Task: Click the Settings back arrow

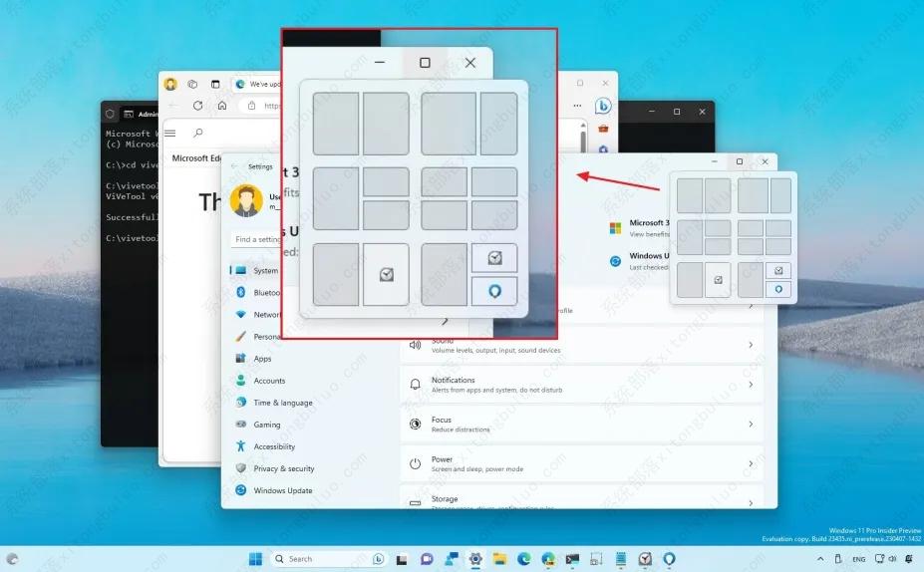Action: pyautogui.click(x=234, y=166)
